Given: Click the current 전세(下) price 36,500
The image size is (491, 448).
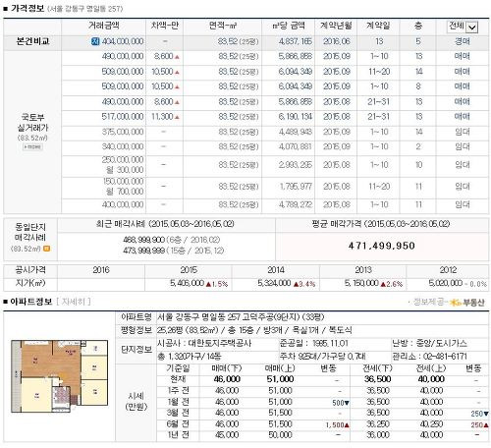Looking at the screenshot, I should [x=378, y=379].
